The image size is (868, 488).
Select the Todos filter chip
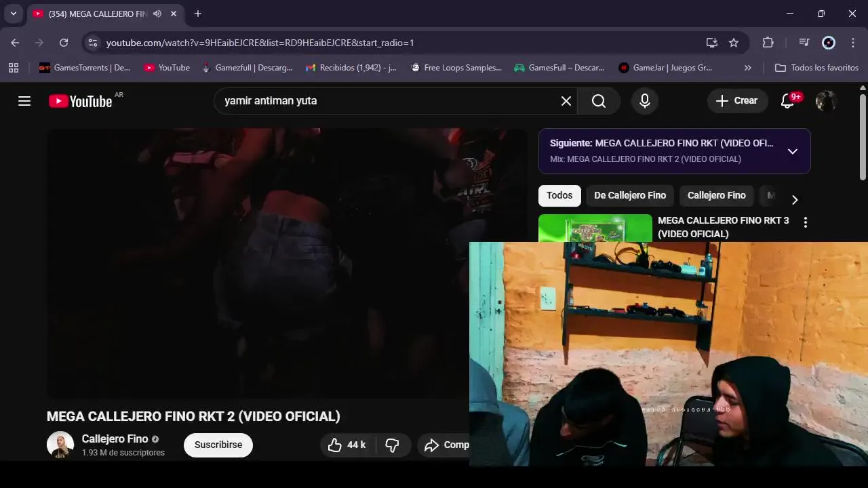point(559,195)
